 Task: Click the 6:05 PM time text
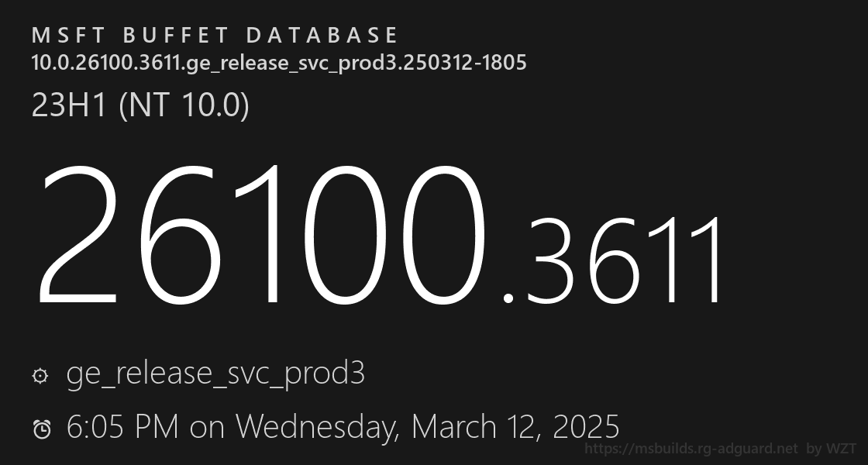click(122, 427)
